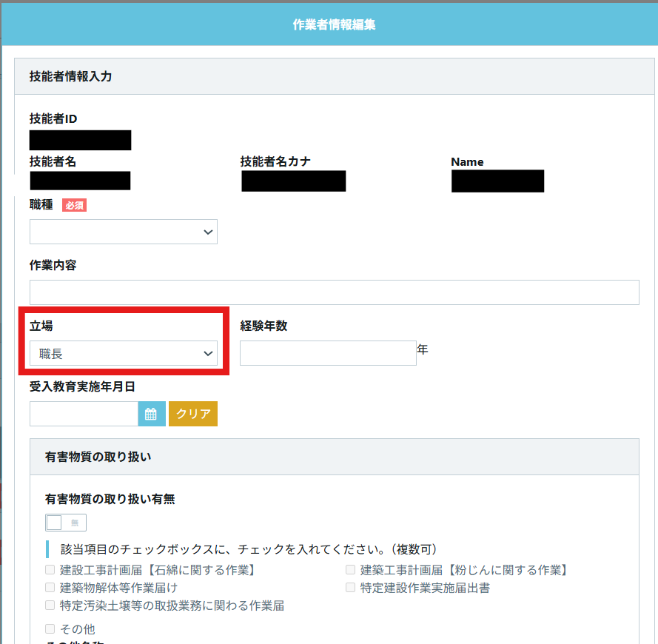Toggle the 有害物質の取り扱い有無 switch
The width and height of the screenshot is (658, 644).
click(66, 523)
